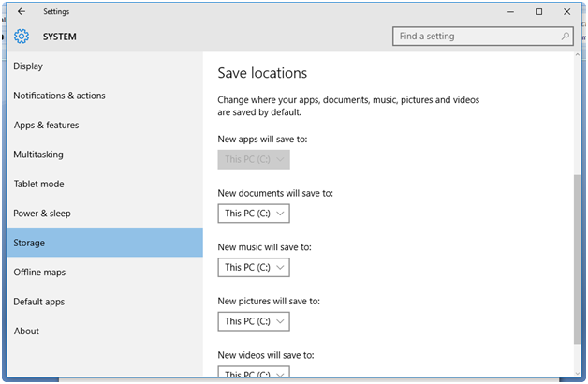Click the Find a setting search box
This screenshot has height=384, width=588.
click(476, 37)
